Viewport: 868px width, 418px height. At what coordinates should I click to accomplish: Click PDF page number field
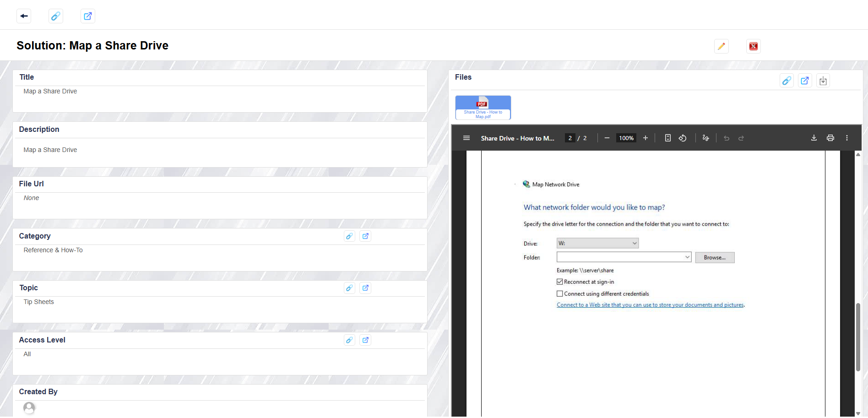pyautogui.click(x=570, y=138)
